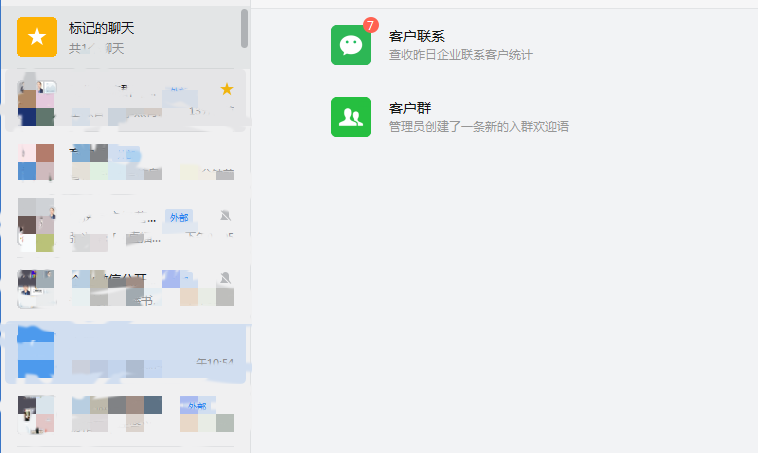Click the mute bell on the 外部-tagged chat
Screen dimensions: 758x453
226,217
